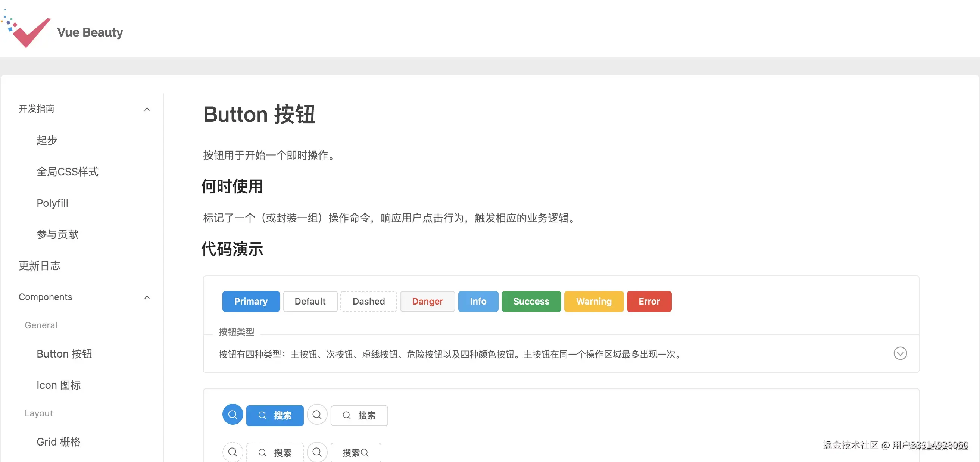Image resolution: width=980 pixels, height=462 pixels.
Task: Click the red Error button
Action: pyautogui.click(x=649, y=302)
